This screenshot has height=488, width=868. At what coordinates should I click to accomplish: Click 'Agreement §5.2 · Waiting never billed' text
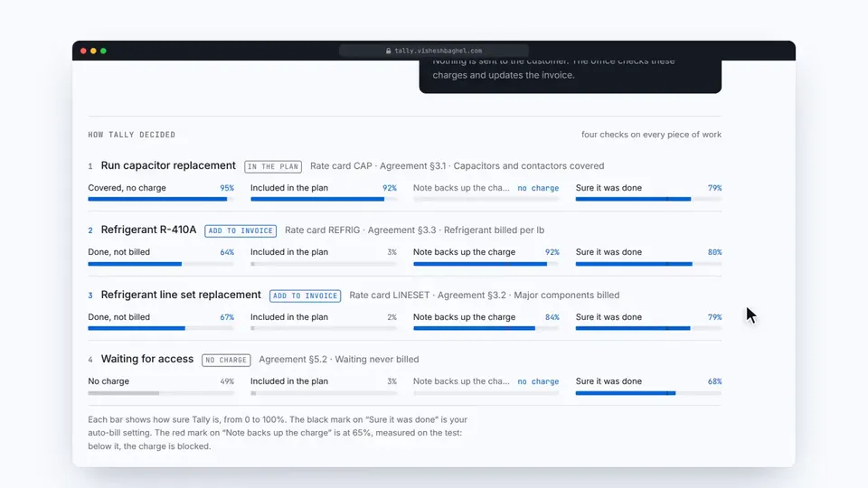[x=339, y=359]
